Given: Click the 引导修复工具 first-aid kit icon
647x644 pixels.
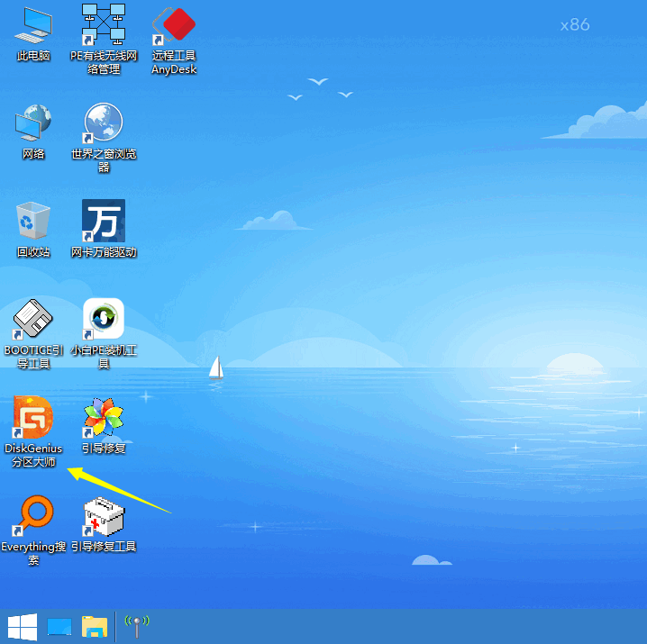Looking at the screenshot, I should coord(104,516).
